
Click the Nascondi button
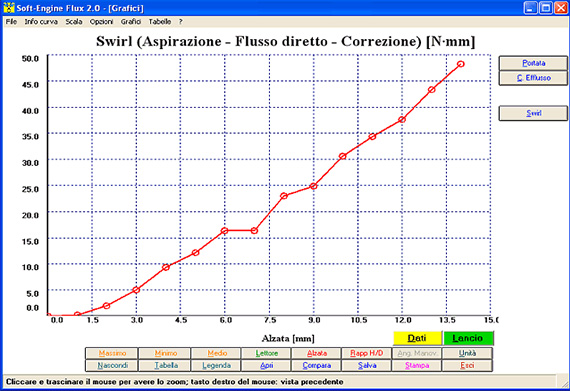[x=112, y=366]
